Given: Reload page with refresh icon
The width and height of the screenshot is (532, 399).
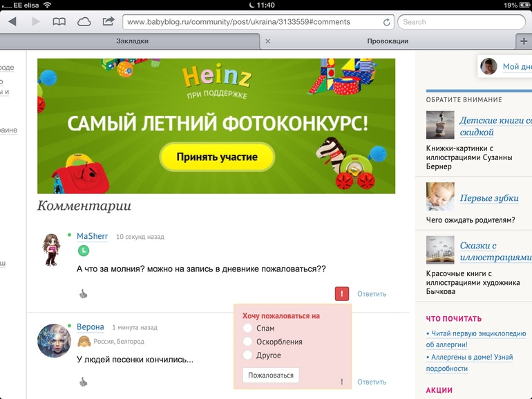Looking at the screenshot, I should [386, 22].
